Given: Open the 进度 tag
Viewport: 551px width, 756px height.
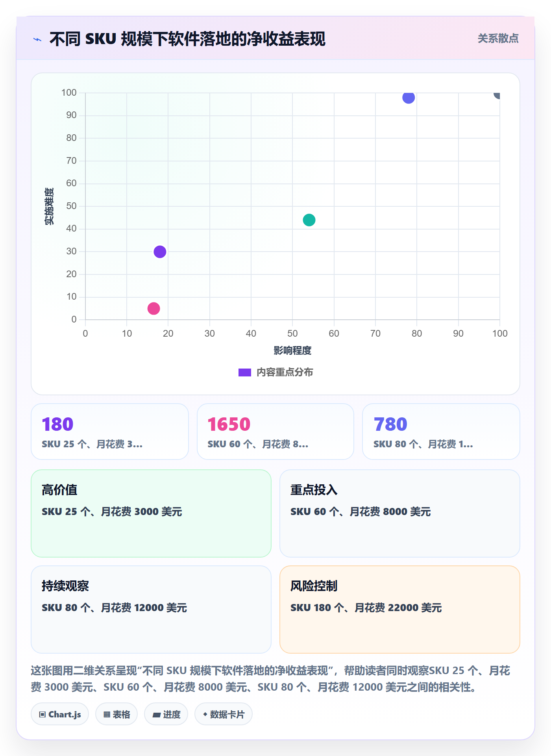Looking at the screenshot, I should 166,714.
